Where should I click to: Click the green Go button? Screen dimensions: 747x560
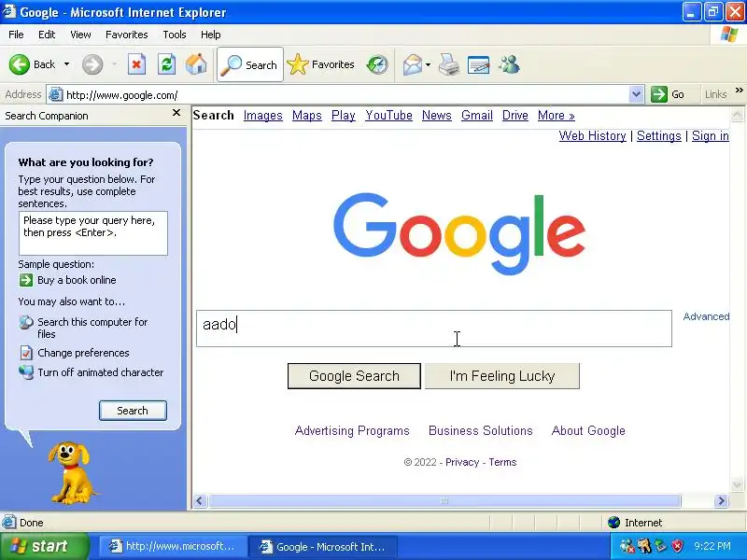tap(668, 94)
